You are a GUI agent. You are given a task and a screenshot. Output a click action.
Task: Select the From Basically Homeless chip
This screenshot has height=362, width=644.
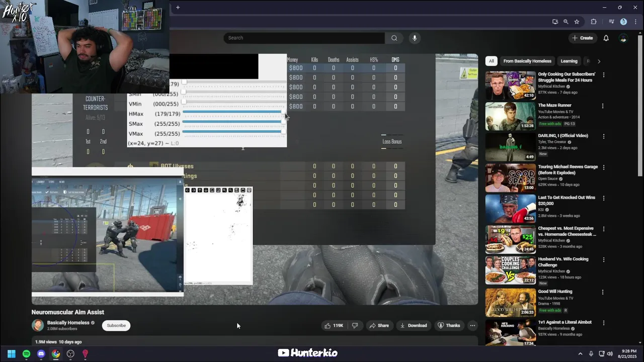point(527,61)
